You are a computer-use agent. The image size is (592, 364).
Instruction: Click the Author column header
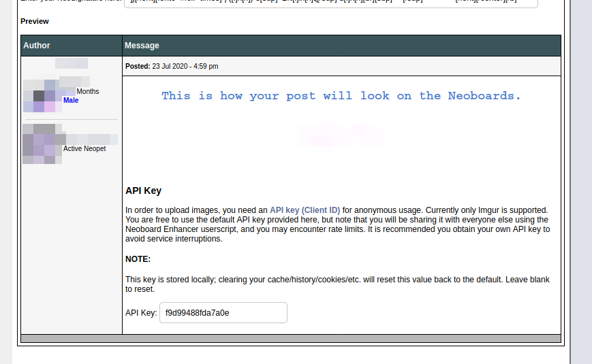click(x=37, y=46)
